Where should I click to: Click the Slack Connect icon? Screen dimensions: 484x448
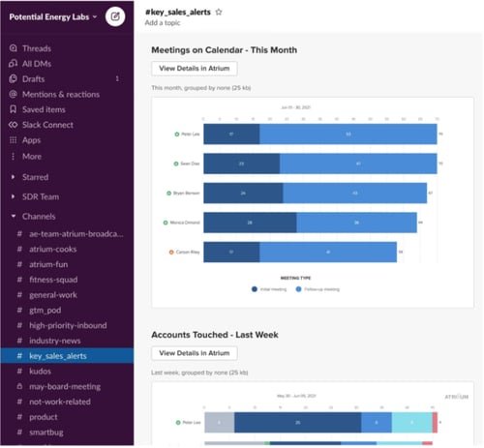pos(13,125)
